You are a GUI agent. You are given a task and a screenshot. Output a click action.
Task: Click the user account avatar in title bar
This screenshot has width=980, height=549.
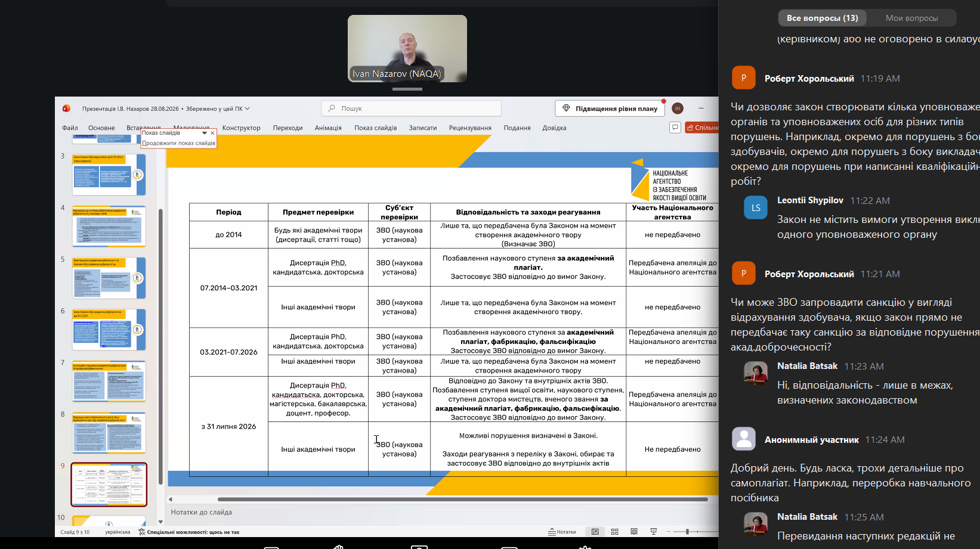(x=677, y=108)
